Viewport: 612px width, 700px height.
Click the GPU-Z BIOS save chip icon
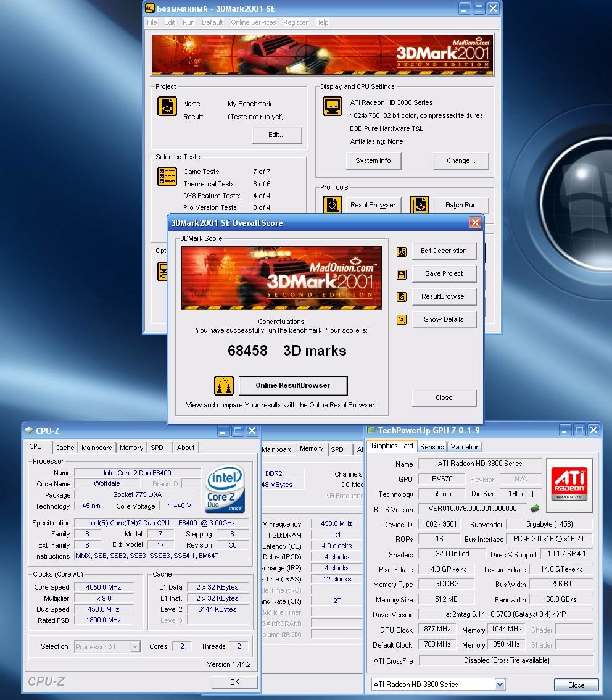pyautogui.click(x=535, y=508)
